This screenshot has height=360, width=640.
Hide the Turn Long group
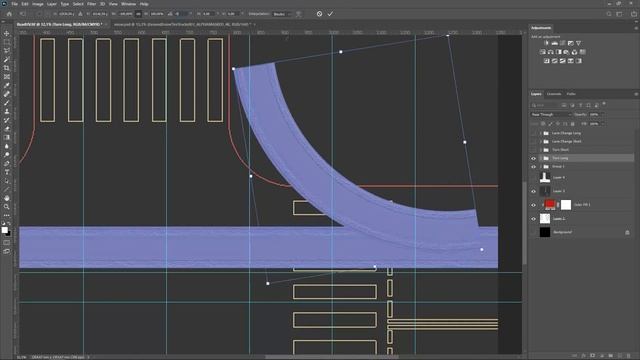(533, 158)
